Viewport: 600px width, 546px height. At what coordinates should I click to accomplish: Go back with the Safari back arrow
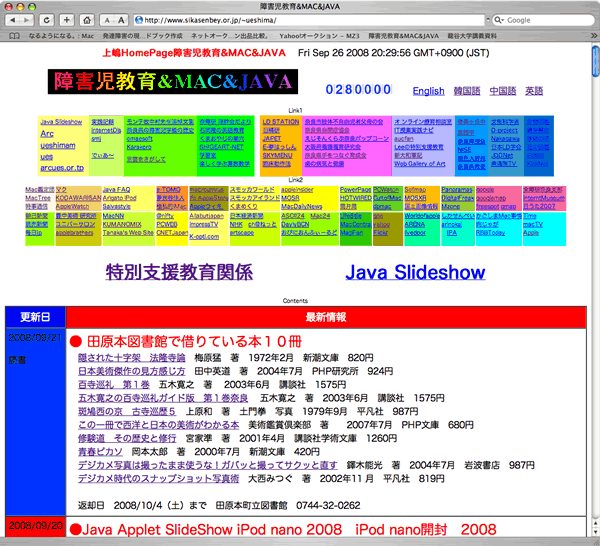pyautogui.click(x=12, y=20)
